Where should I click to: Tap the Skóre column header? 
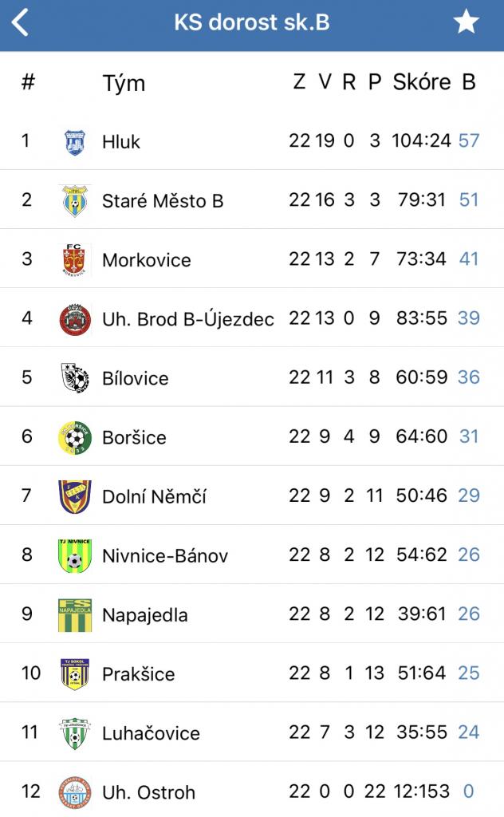[422, 82]
